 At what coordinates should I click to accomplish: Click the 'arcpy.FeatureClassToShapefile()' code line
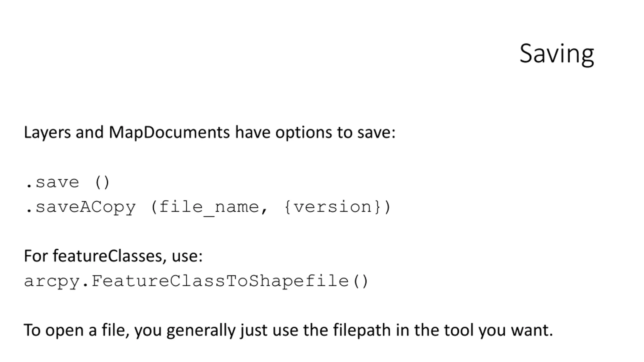196,282
